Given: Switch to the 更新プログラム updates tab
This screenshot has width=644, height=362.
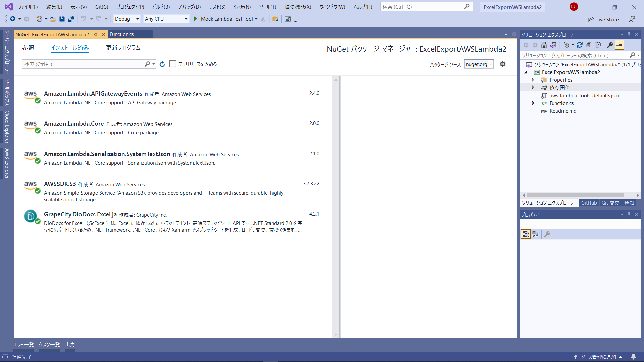Looking at the screenshot, I should [123, 48].
